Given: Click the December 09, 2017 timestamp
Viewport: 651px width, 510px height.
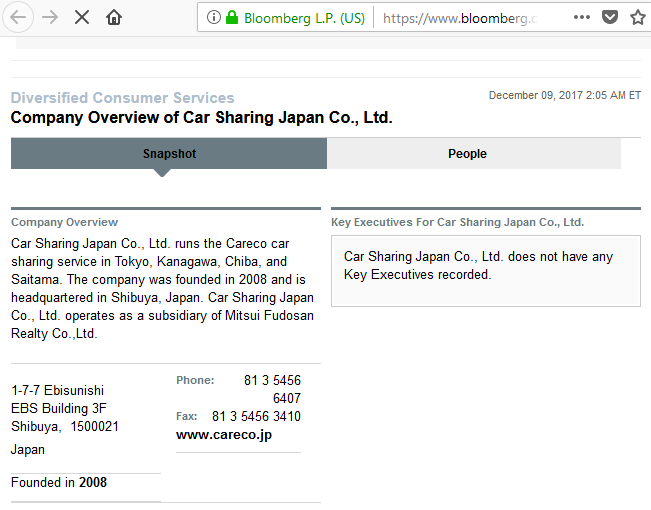Looking at the screenshot, I should 565,96.
